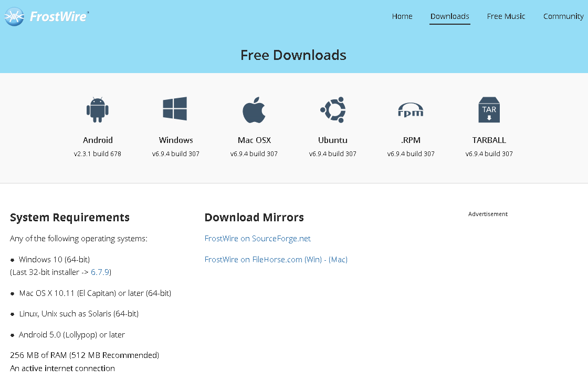
Task: Select the Android robot download icon
Action: tap(98, 109)
